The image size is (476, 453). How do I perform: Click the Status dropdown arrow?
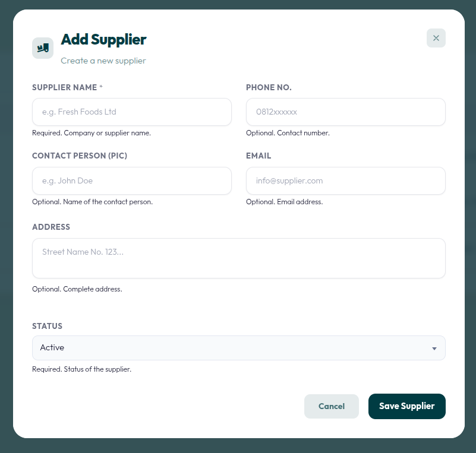434,349
